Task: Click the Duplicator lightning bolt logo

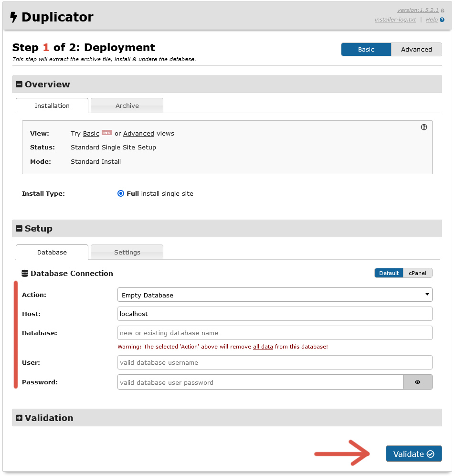Action: (14, 17)
